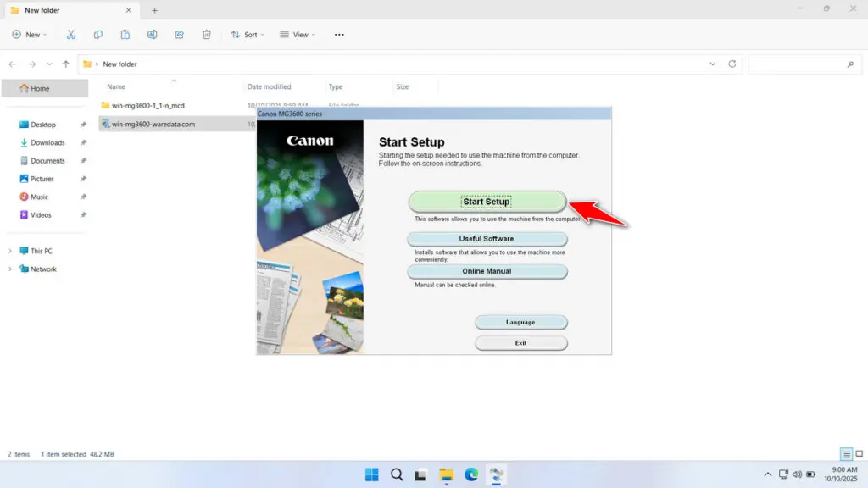Refresh the folder with the refresh icon

click(732, 64)
